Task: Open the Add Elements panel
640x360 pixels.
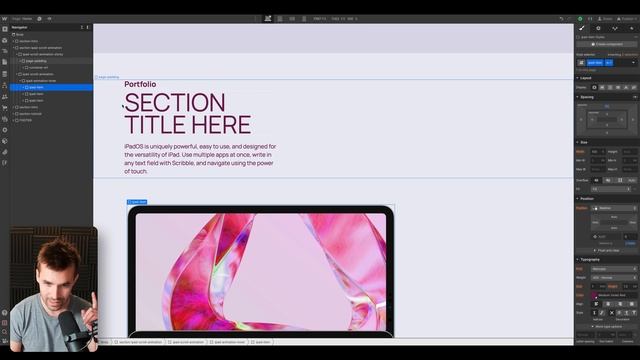Action: click(x=4, y=29)
